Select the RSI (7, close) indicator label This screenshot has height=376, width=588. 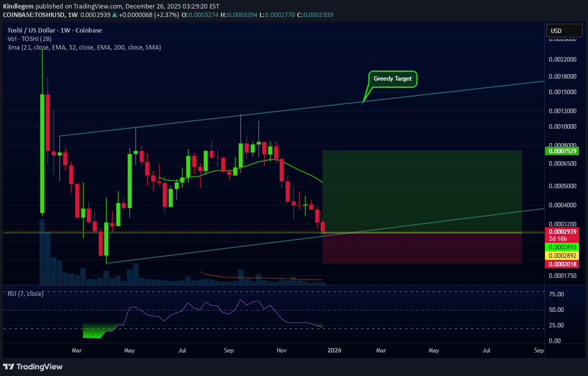point(25,294)
